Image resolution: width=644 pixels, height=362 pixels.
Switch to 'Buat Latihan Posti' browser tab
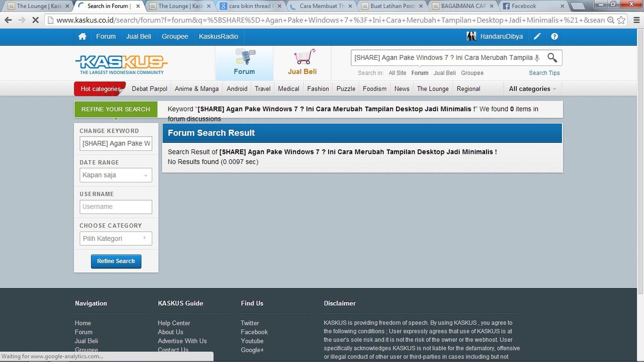tap(391, 6)
